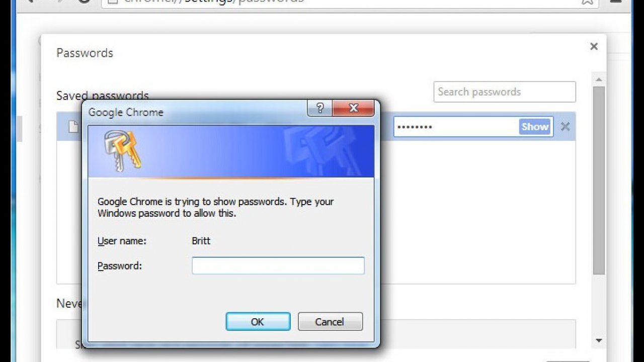
Task: Click the scrollbar down arrow
Action: click(x=599, y=340)
